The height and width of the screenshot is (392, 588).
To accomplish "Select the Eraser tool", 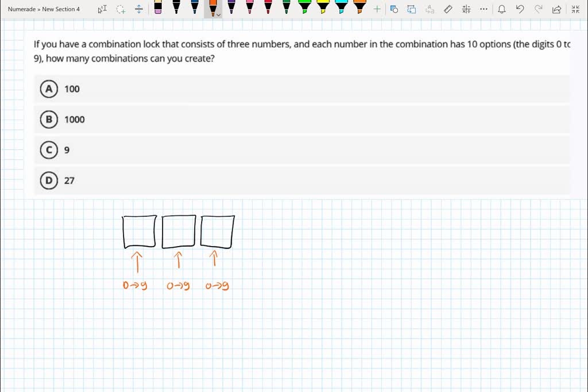I will point(158,7).
